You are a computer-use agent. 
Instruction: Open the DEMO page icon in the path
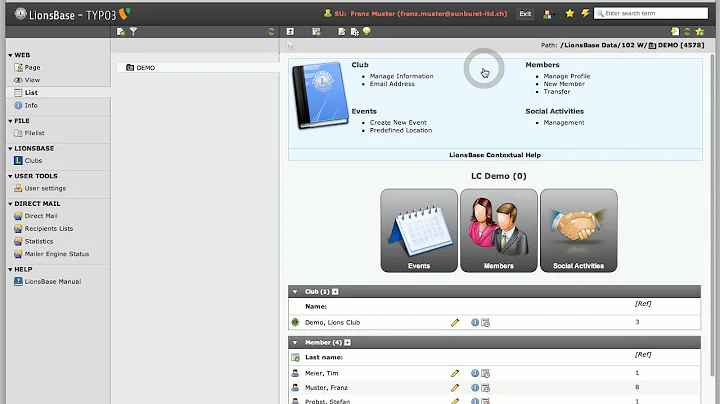tap(652, 45)
